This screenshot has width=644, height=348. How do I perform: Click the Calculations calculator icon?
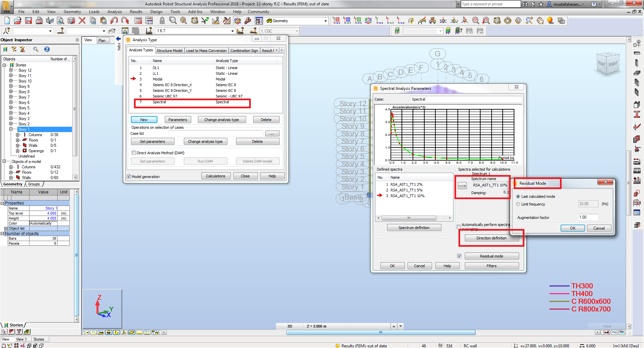pos(138,21)
